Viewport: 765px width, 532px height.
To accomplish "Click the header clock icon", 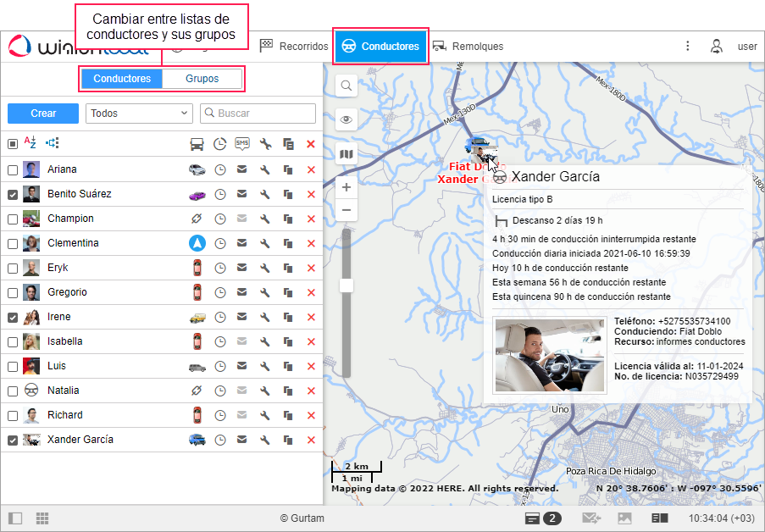I will tap(220, 144).
